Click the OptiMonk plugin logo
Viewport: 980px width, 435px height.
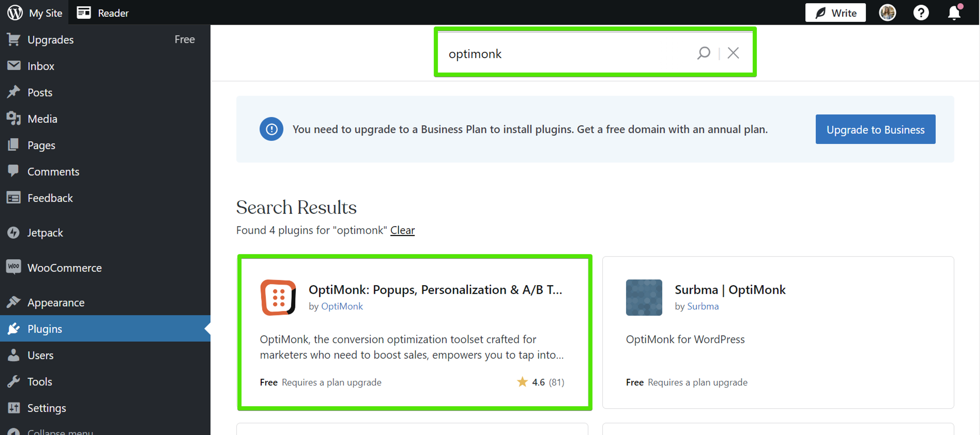(278, 298)
